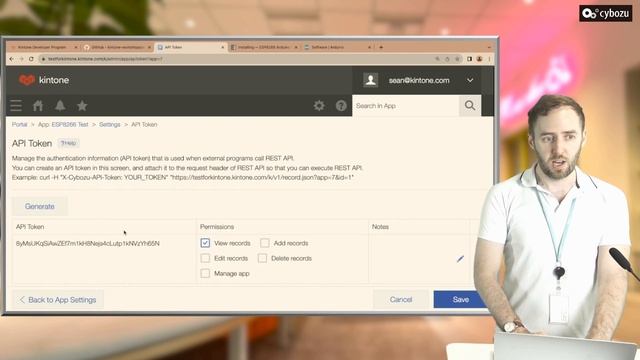Switch to the Installing ESP8266 Arduino tab

(x=263, y=47)
